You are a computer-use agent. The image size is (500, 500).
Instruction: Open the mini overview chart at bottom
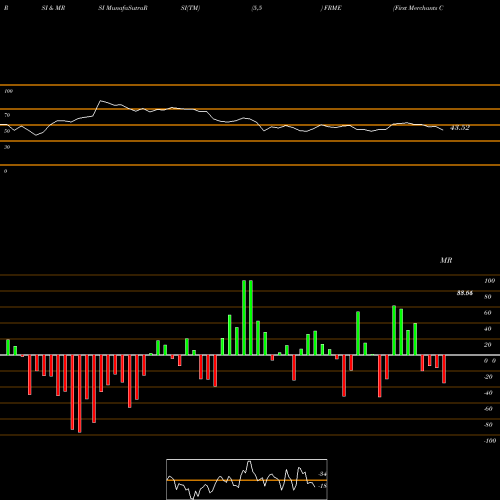(x=247, y=479)
